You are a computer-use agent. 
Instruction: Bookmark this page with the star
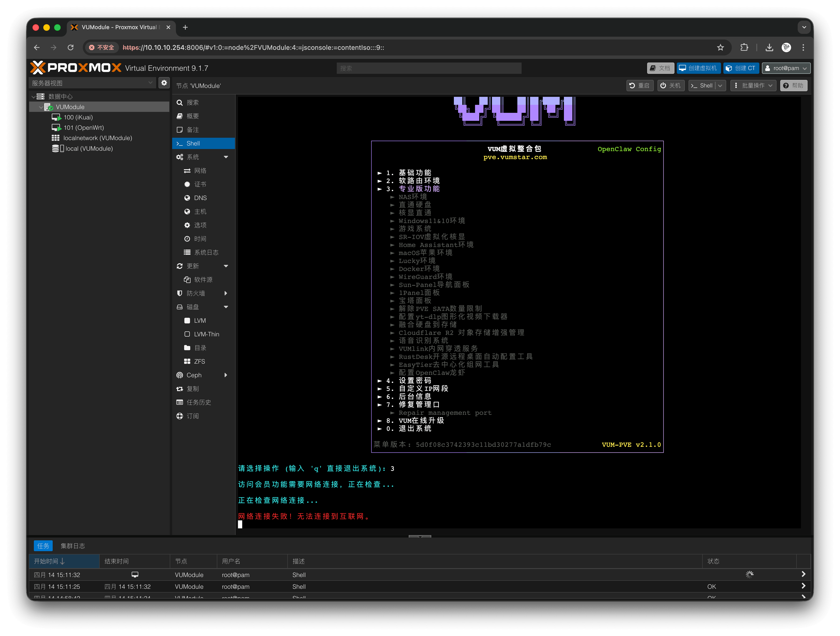point(720,47)
